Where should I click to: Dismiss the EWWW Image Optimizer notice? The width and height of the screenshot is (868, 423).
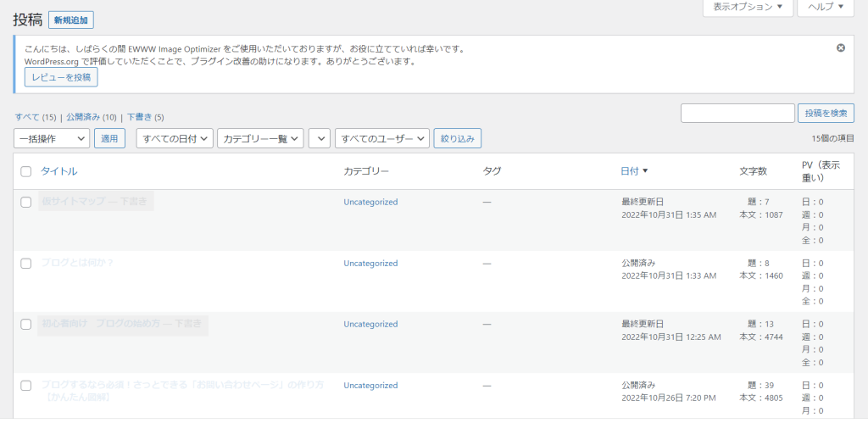[x=840, y=48]
